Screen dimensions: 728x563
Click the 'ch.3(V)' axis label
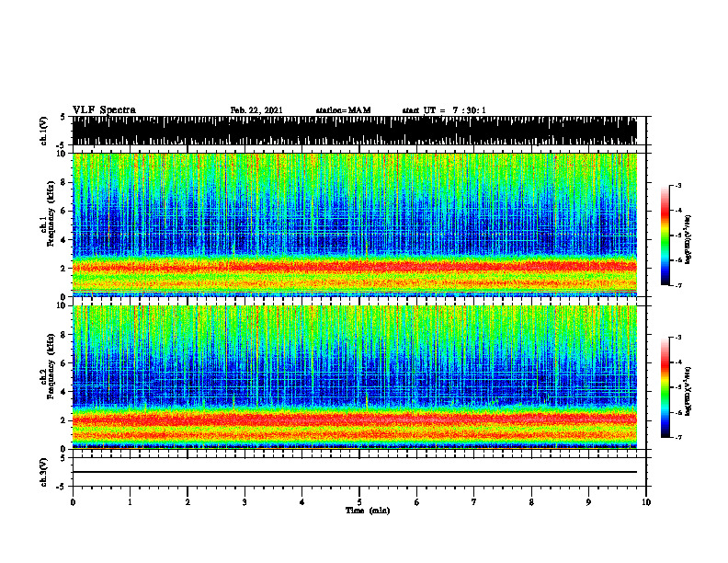pyautogui.click(x=44, y=472)
